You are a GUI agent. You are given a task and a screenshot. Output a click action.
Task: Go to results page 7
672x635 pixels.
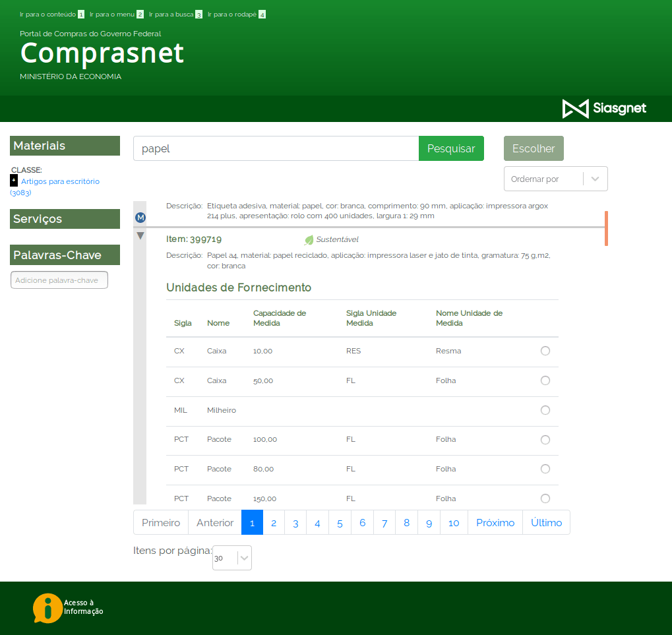384,523
